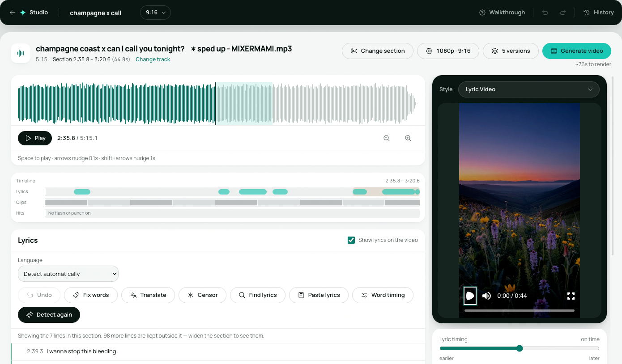Open the Language dropdown
622x364 pixels.
(68, 274)
